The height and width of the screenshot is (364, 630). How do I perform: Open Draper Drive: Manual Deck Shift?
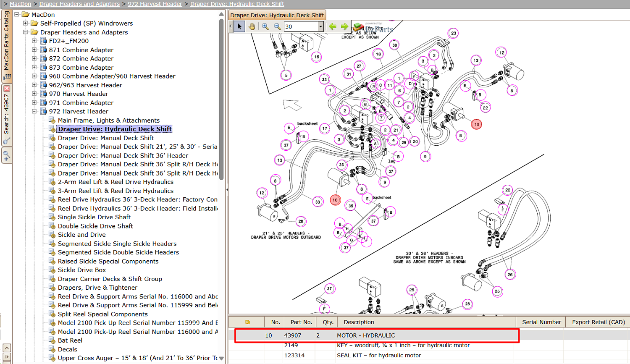click(x=106, y=138)
